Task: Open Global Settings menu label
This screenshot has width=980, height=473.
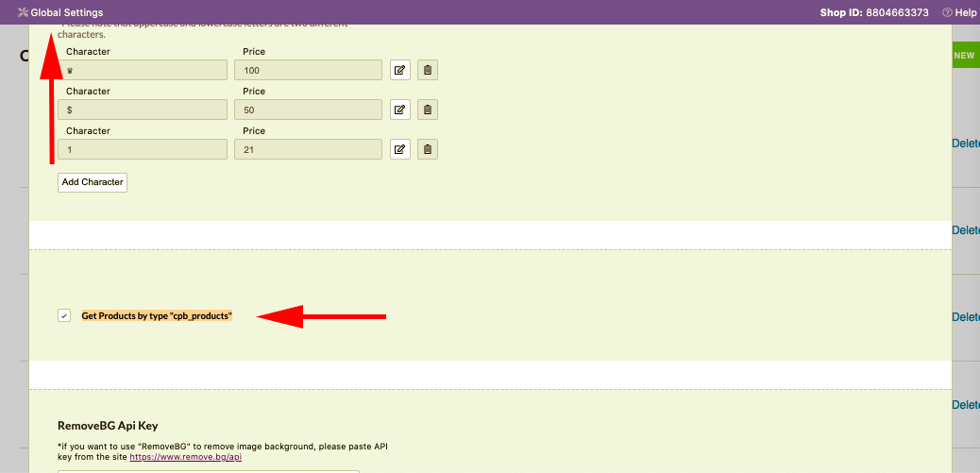Action: pyautogui.click(x=67, y=12)
